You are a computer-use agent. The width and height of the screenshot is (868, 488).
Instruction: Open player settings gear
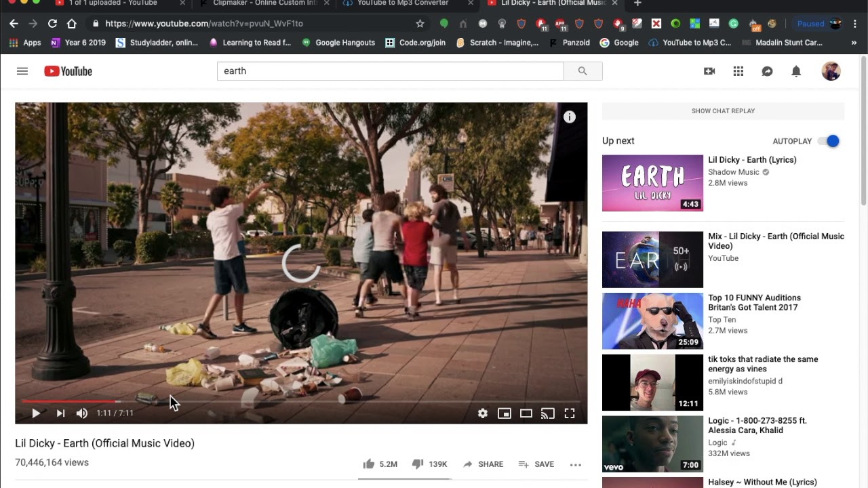point(483,413)
